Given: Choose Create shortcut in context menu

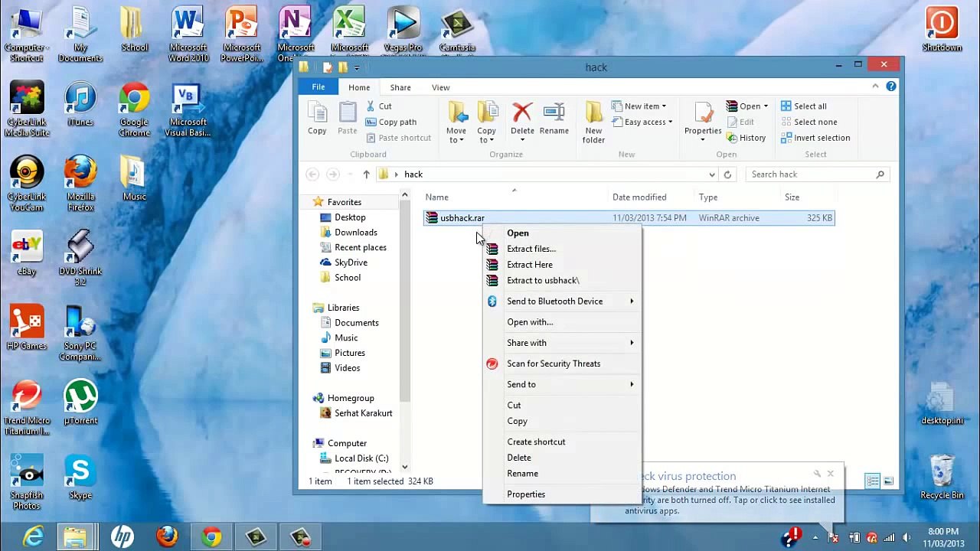Looking at the screenshot, I should point(561,442).
